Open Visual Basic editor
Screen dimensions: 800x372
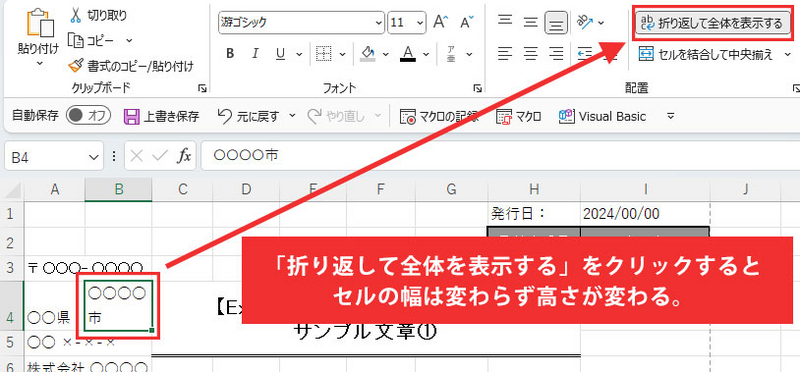pyautogui.click(x=602, y=117)
